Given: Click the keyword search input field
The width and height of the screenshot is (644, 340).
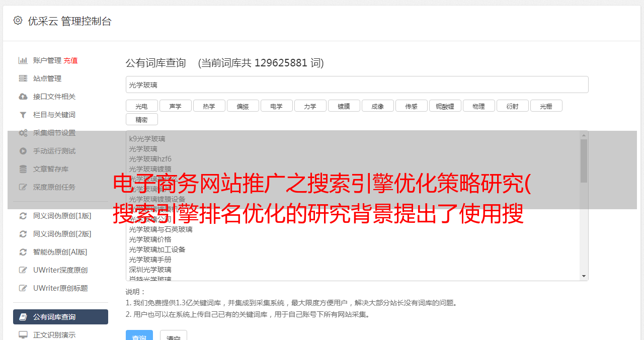Looking at the screenshot, I should pos(357,84).
